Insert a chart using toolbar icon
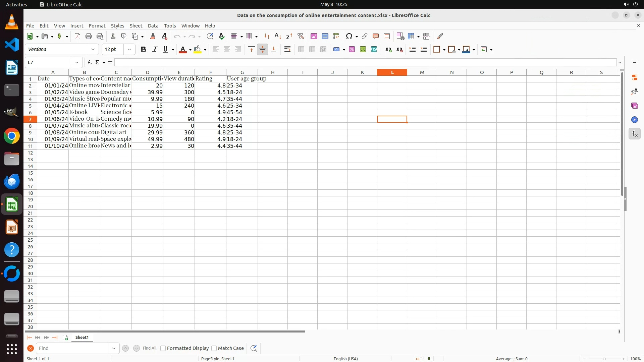This screenshot has height=362, width=644. [x=325, y=36]
